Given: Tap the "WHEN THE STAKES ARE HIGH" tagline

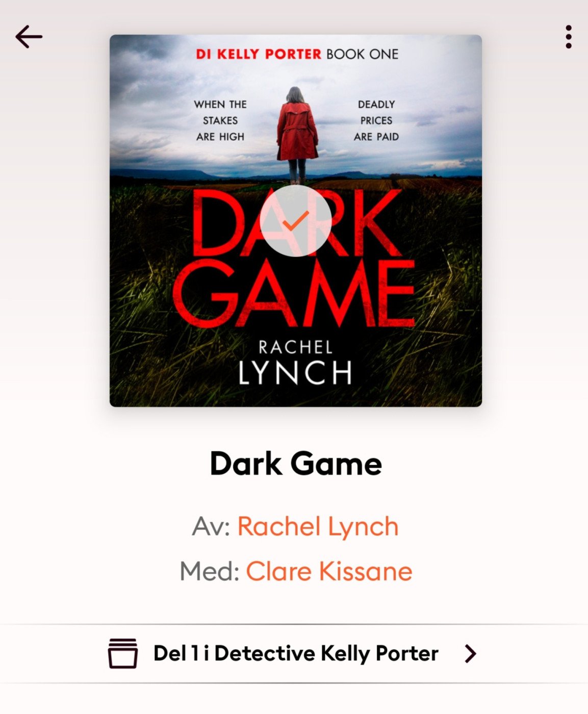Looking at the screenshot, I should (x=220, y=120).
